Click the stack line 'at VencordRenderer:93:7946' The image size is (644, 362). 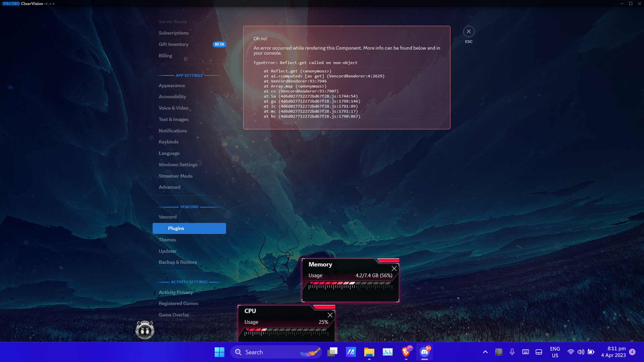295,81
